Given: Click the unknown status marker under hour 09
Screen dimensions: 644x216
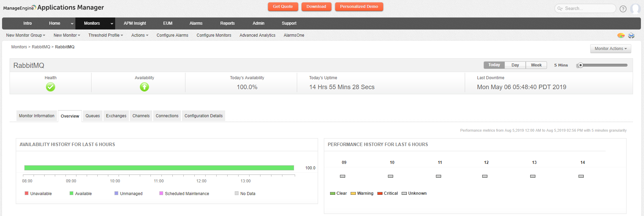Looking at the screenshot, I should [342, 176].
